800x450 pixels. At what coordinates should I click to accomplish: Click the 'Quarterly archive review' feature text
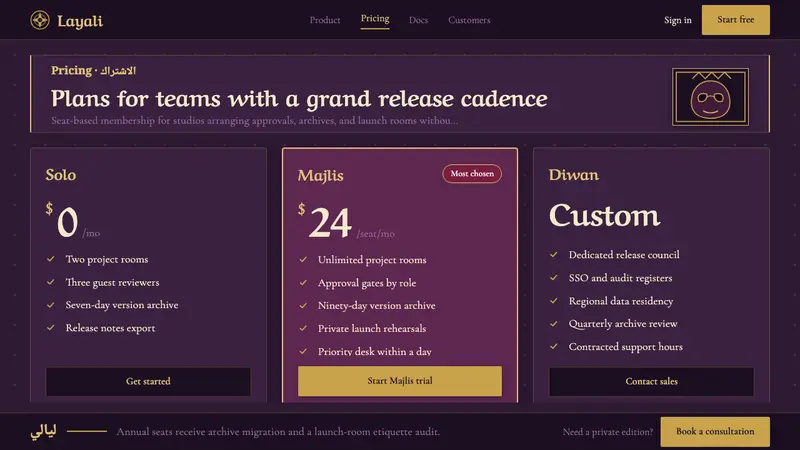(623, 323)
